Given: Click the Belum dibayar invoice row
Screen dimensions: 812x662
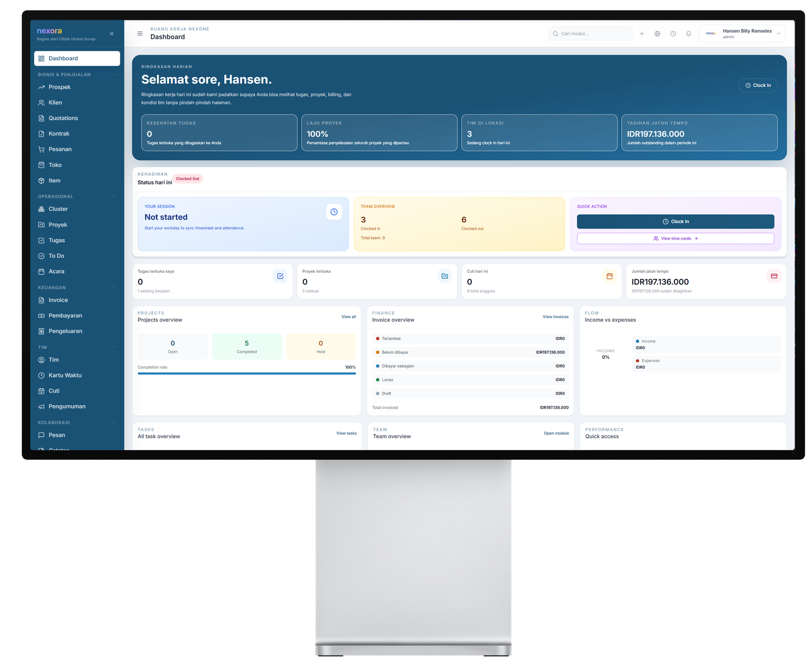Looking at the screenshot, I should coord(470,352).
